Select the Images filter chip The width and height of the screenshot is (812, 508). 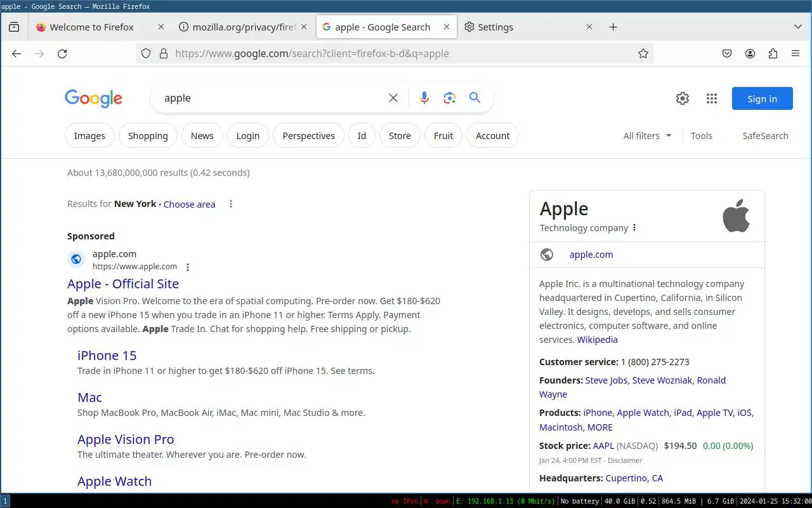[89, 136]
